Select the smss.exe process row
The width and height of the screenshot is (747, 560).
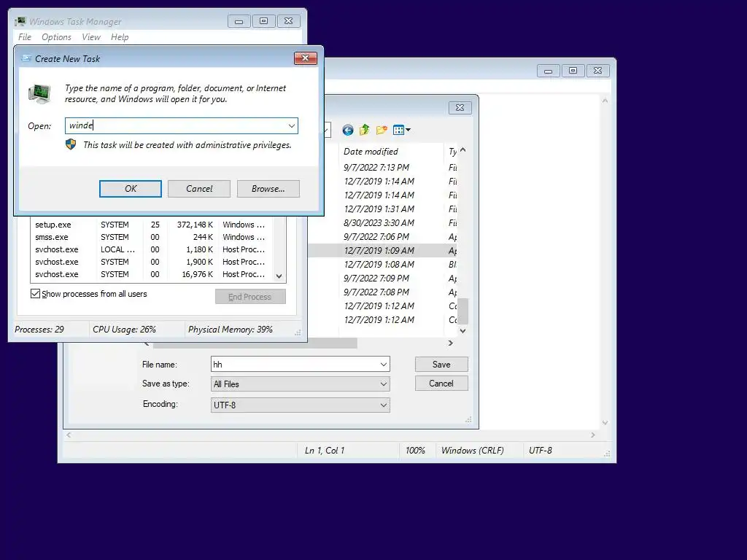pyautogui.click(x=152, y=237)
